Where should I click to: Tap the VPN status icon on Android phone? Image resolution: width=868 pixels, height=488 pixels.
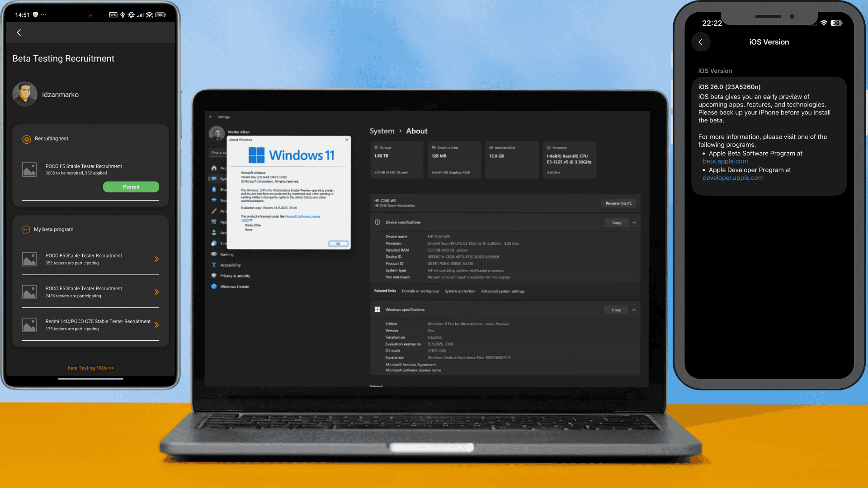[x=113, y=15]
